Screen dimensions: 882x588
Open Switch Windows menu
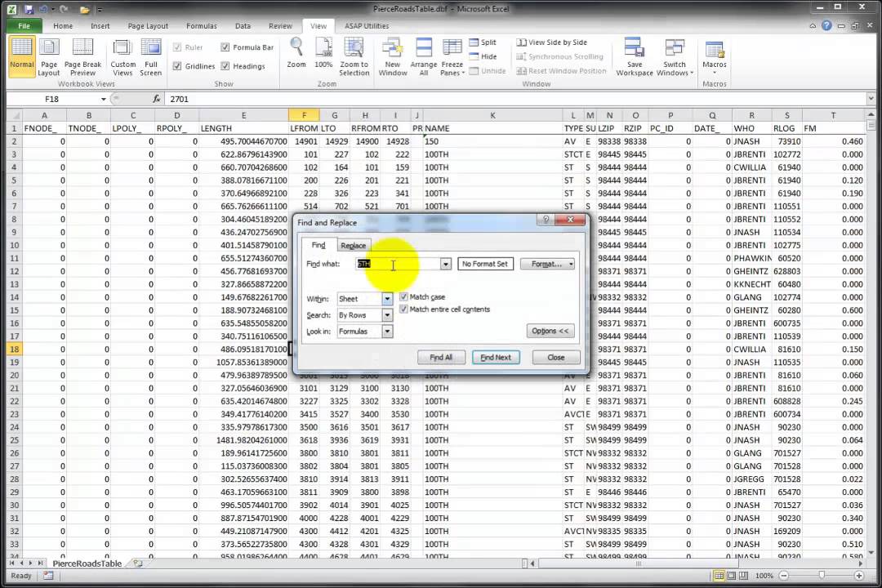(675, 57)
